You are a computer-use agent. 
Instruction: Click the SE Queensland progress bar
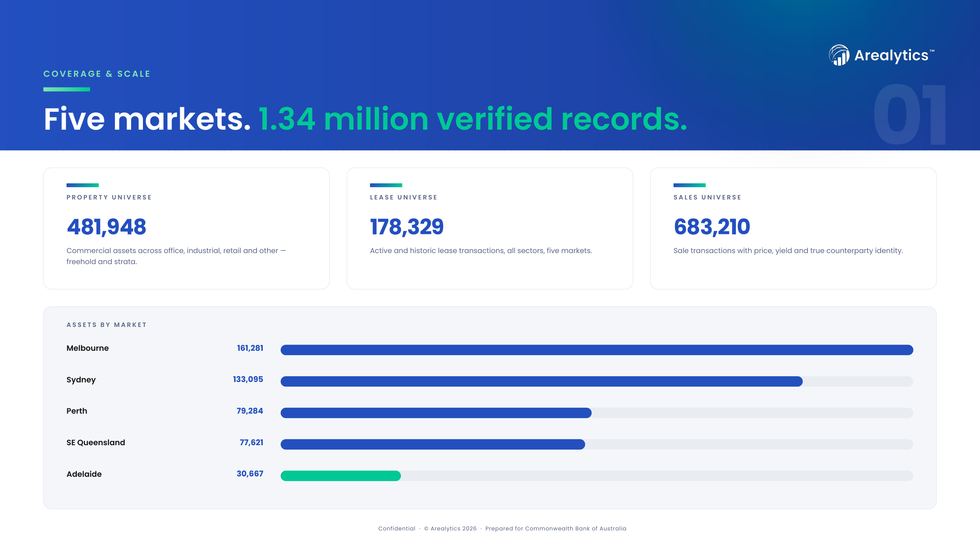(596, 444)
